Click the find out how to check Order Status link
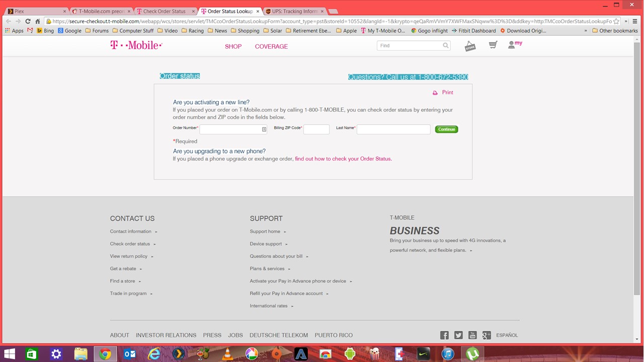This screenshot has width=644, height=362. click(x=343, y=159)
